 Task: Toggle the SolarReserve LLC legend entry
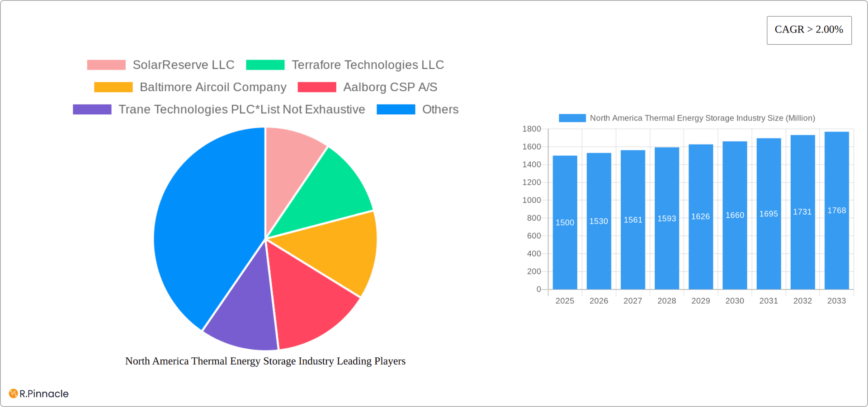[x=183, y=65]
